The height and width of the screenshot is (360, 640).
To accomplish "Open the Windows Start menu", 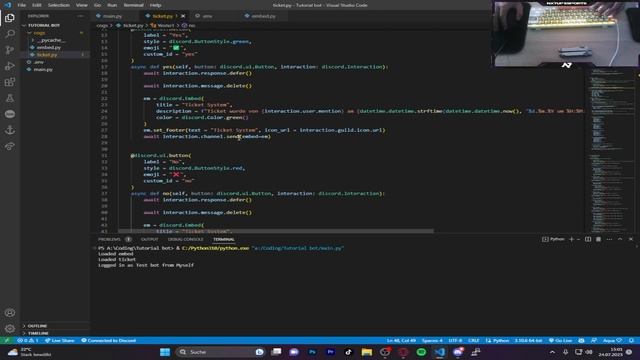I will pos(165,352).
